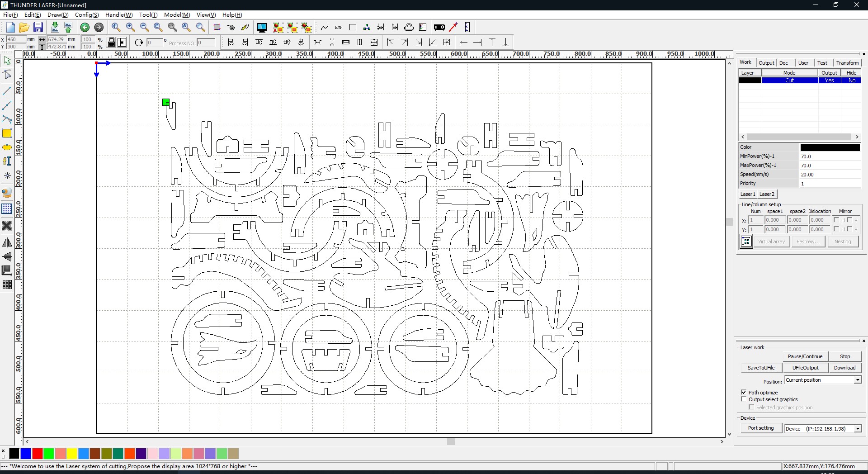868x474 pixels.
Task: Click the Undo green arrow icon
Action: click(x=85, y=27)
